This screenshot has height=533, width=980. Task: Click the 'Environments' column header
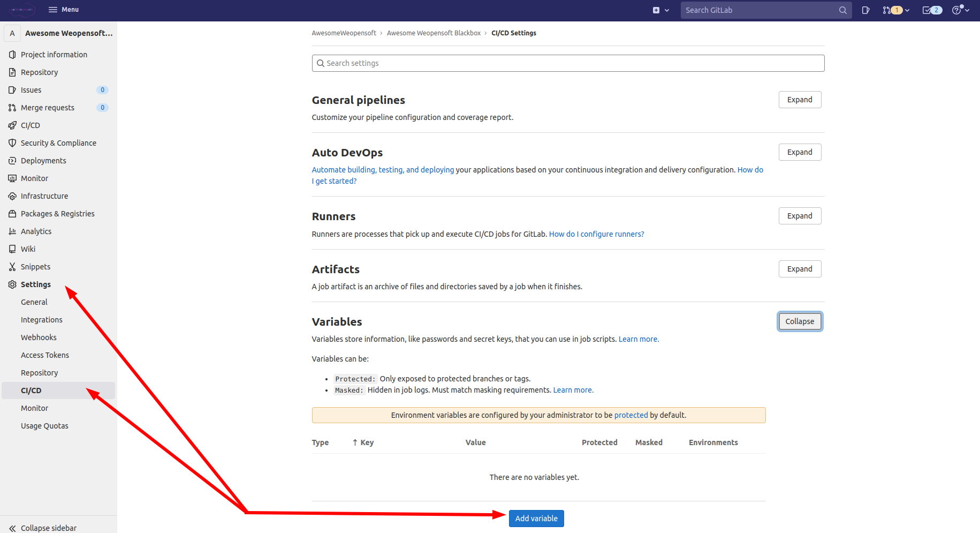click(x=713, y=442)
